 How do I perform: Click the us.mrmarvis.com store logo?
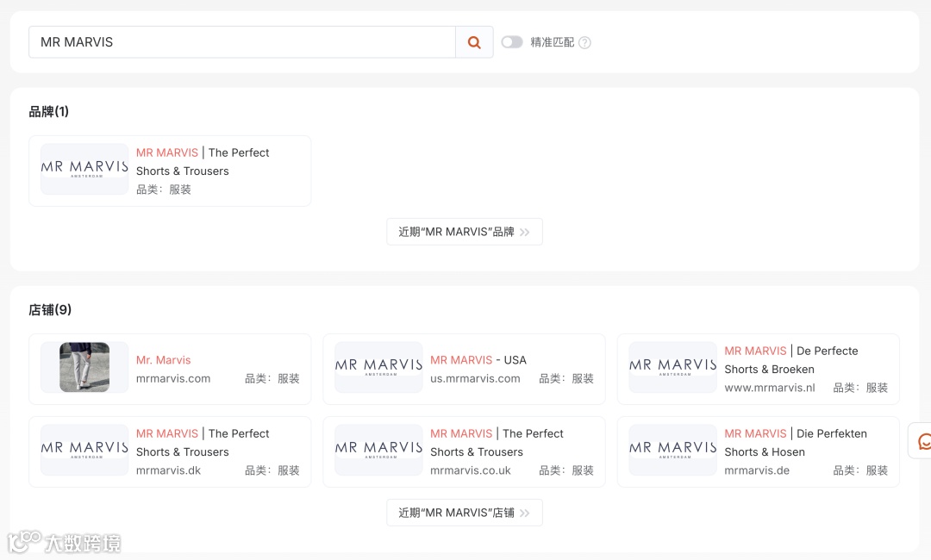[378, 367]
